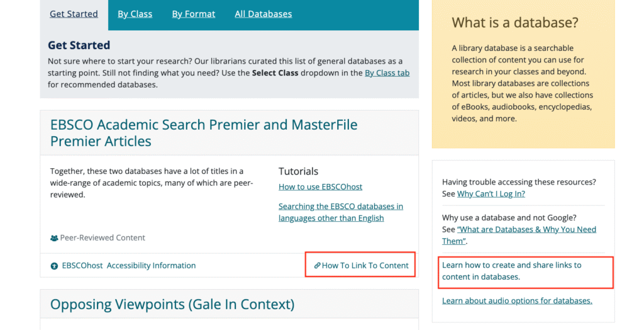This screenshot has height=330, width=644.
Task: Read 'What are Databases & Why You Need Them'
Action: click(526, 230)
